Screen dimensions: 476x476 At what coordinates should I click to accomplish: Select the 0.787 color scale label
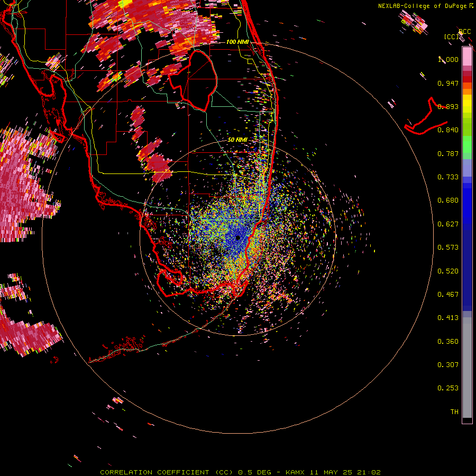point(448,153)
